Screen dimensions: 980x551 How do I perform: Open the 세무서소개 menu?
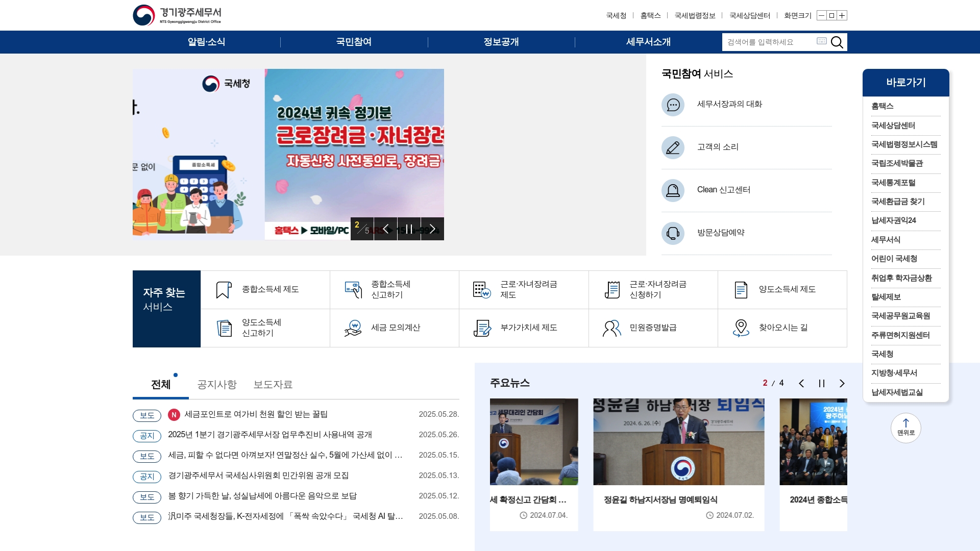648,42
